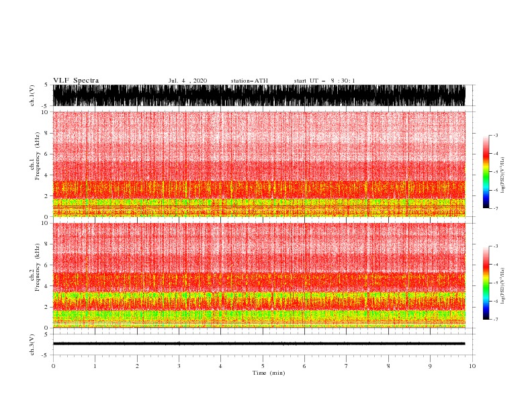Screen dimensions: 532x411
Task: Click the '-7' tick on ch.2 colorbar
Action: point(495,319)
